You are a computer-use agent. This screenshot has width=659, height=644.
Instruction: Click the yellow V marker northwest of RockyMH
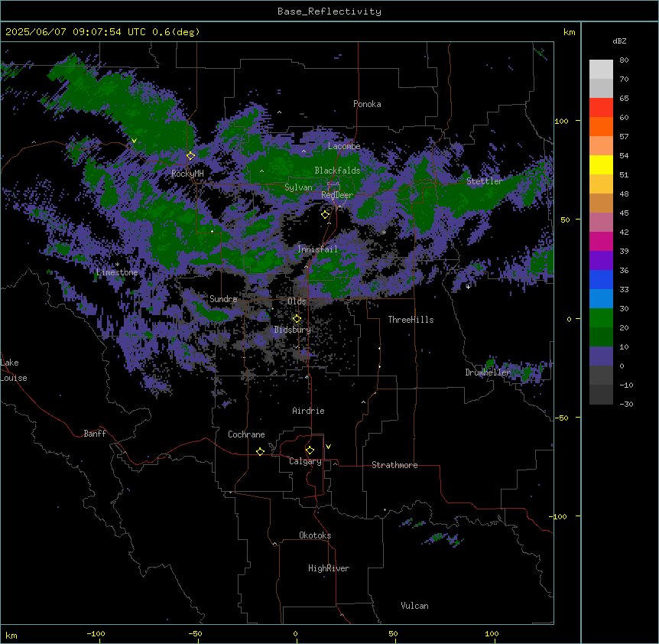pyautogui.click(x=134, y=141)
